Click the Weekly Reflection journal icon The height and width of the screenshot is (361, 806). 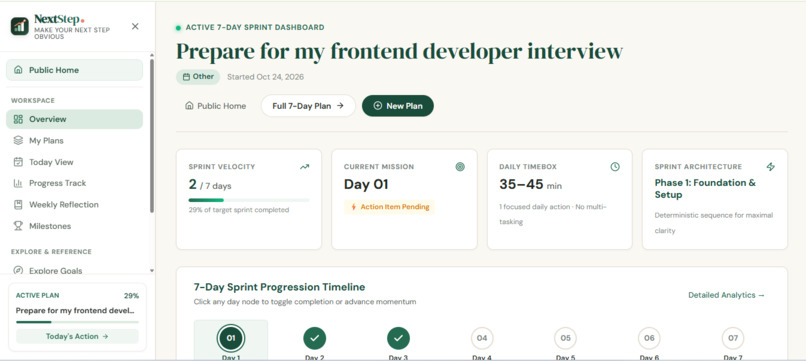[x=19, y=205]
